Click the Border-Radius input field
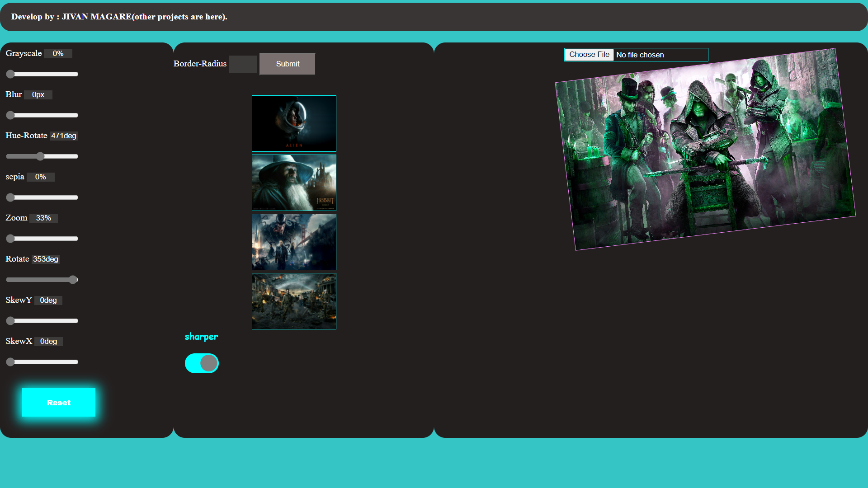The image size is (868, 488). [243, 64]
